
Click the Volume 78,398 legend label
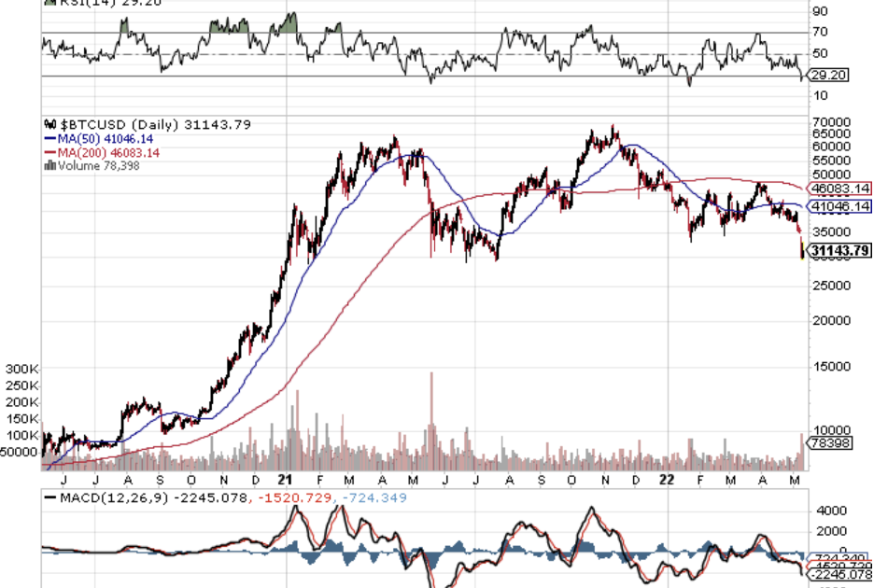pos(92,164)
